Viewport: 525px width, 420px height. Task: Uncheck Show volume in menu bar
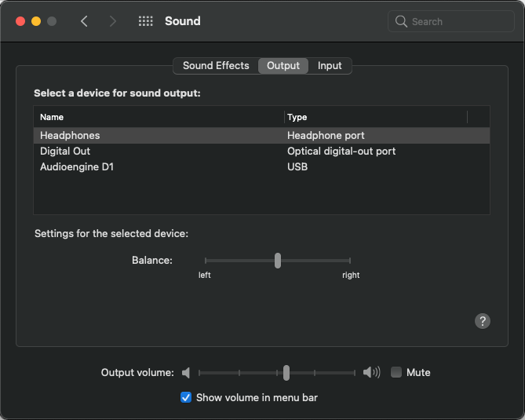[x=186, y=397]
